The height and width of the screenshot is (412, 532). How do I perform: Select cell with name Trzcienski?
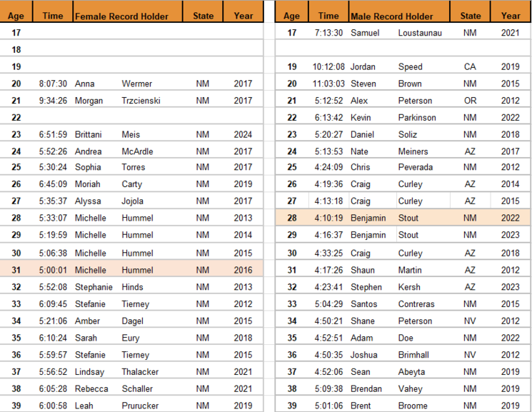(141, 101)
